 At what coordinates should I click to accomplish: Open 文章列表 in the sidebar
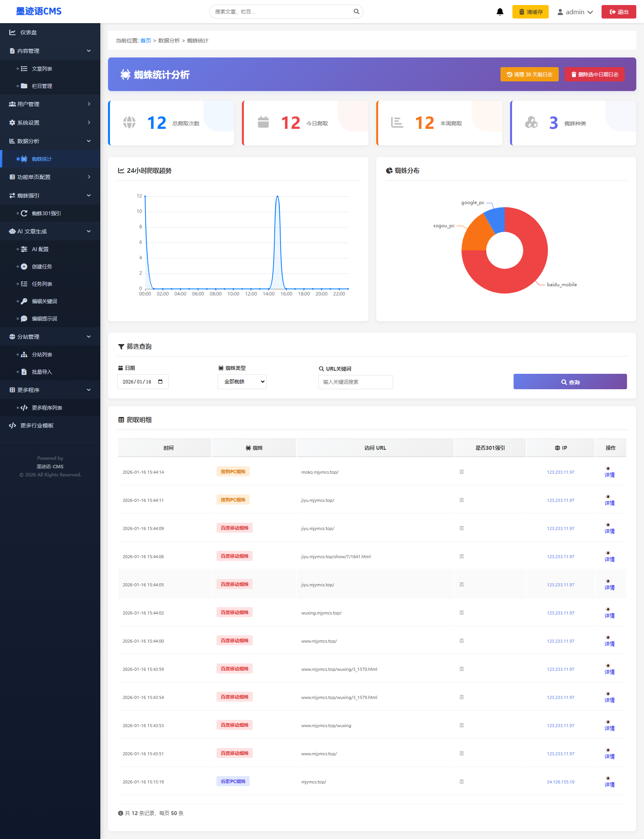(42, 69)
